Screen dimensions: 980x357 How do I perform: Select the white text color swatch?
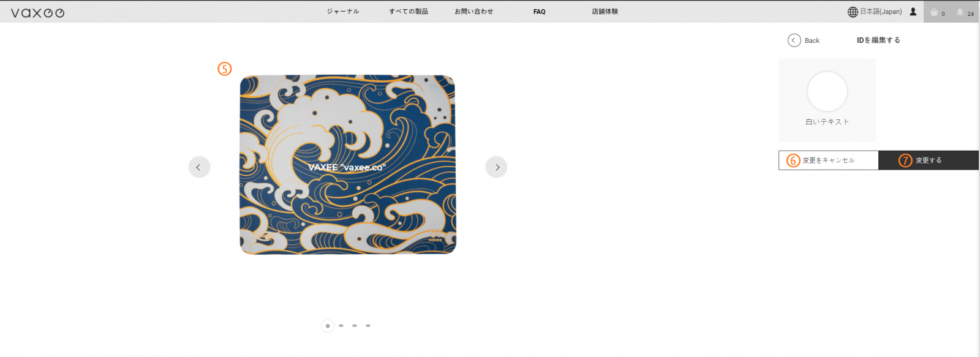click(827, 91)
